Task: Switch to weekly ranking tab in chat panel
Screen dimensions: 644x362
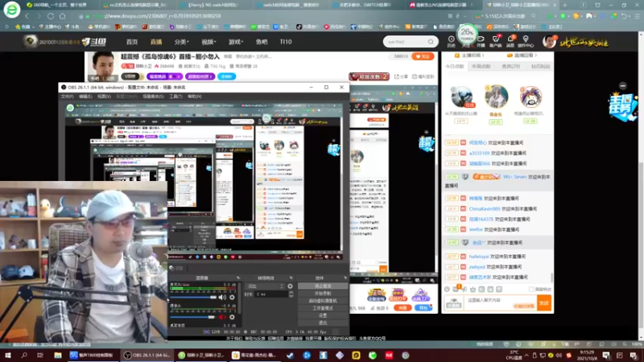Action: click(x=481, y=66)
